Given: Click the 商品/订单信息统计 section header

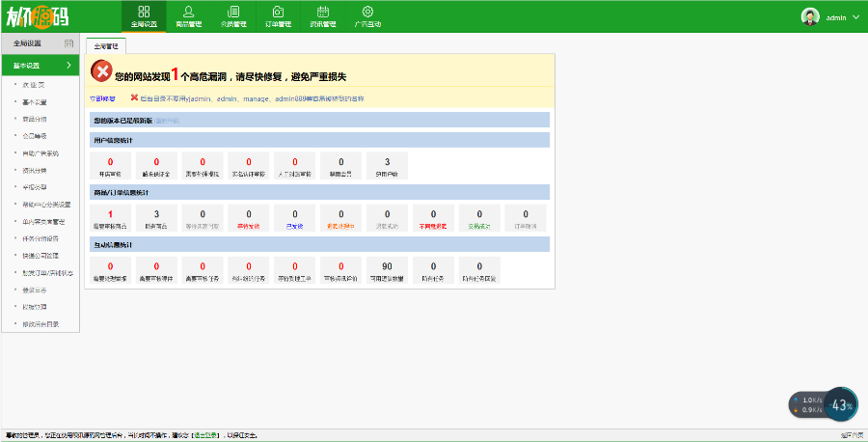Looking at the screenshot, I should (320, 192).
